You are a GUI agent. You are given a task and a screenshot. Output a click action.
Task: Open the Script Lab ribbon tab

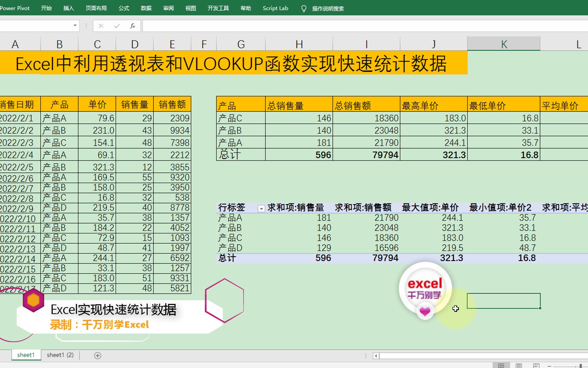275,8
